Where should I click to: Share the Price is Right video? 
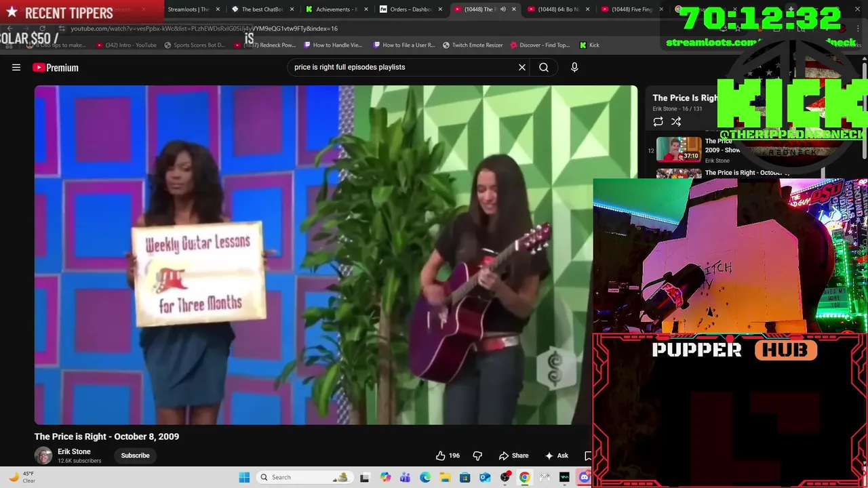tap(514, 455)
